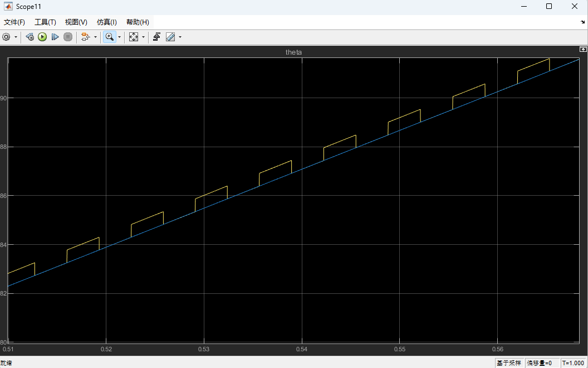This screenshot has width=588, height=368.
Task: Click the 基于采样 status field
Action: click(x=509, y=363)
